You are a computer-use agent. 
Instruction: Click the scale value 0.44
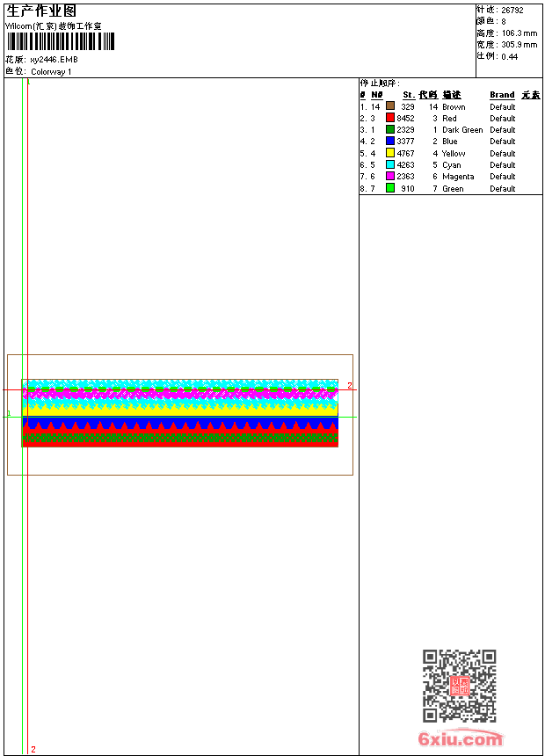pyautogui.click(x=509, y=57)
